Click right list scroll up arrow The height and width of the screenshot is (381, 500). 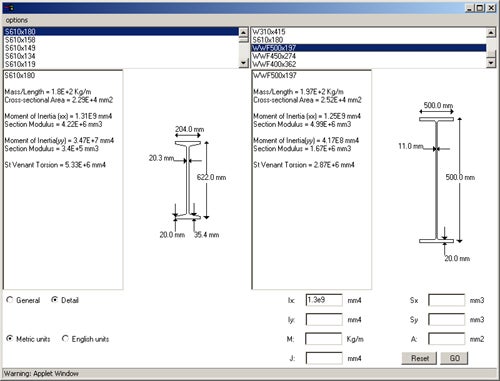491,32
